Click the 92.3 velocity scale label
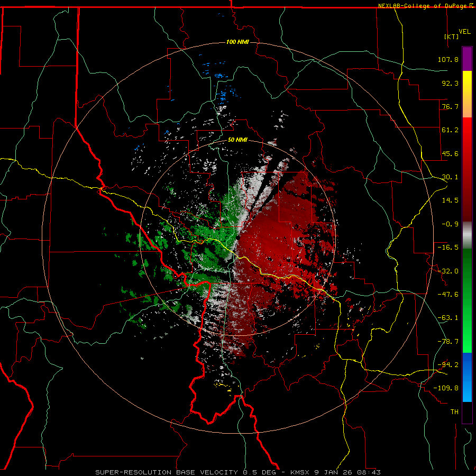The width and height of the screenshot is (476, 476). 450,83
